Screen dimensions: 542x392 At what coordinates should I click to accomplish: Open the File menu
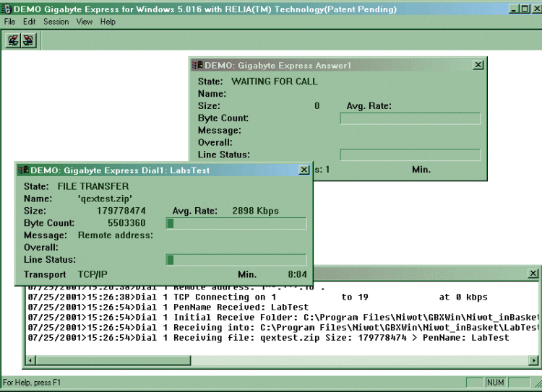9,22
